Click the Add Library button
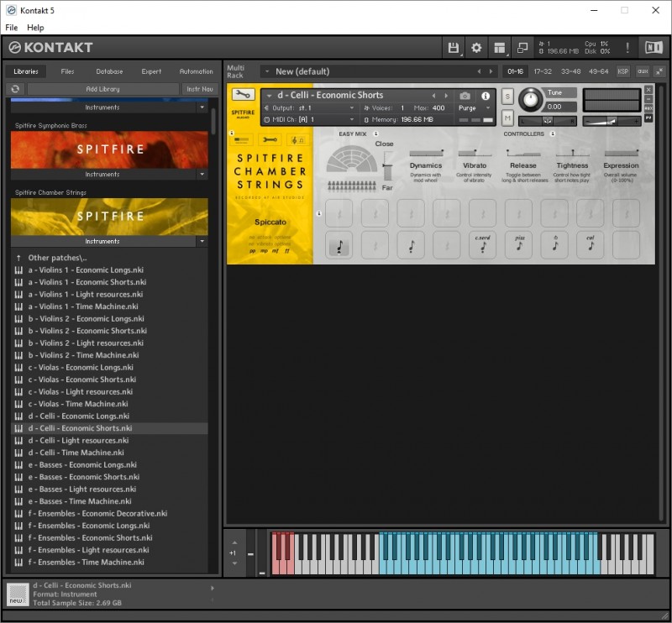 tap(102, 89)
